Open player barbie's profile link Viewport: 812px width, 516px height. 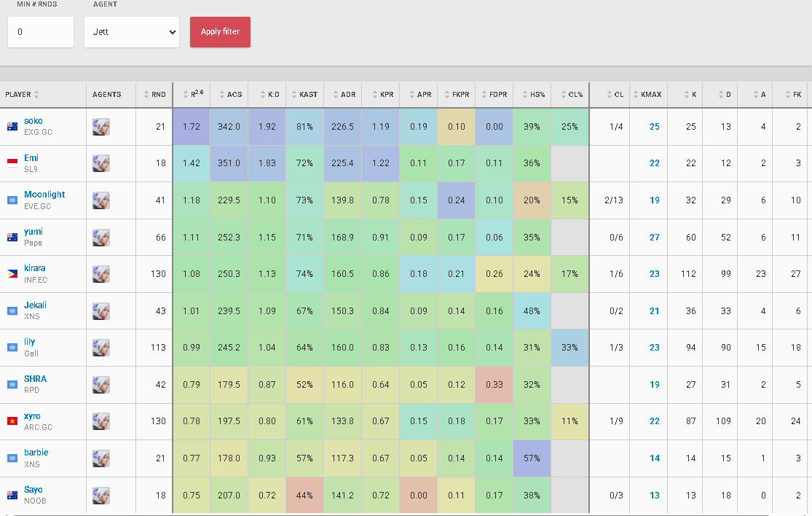click(36, 453)
